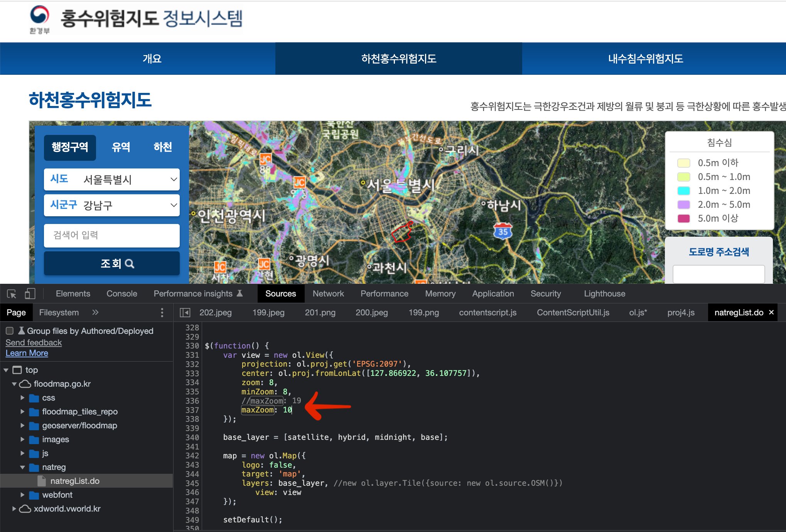The height and width of the screenshot is (532, 786).
Task: Open the 시군구 dropdown showing 강남구
Action: coord(111,205)
